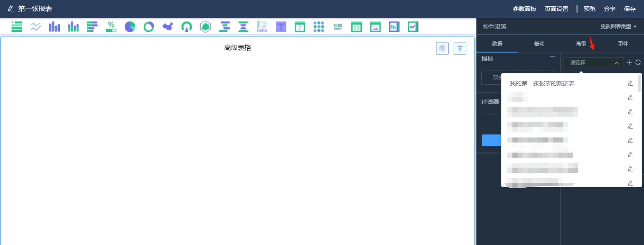The height and width of the screenshot is (245, 644).
Task: Add an image picture widget
Action: pos(375,27)
